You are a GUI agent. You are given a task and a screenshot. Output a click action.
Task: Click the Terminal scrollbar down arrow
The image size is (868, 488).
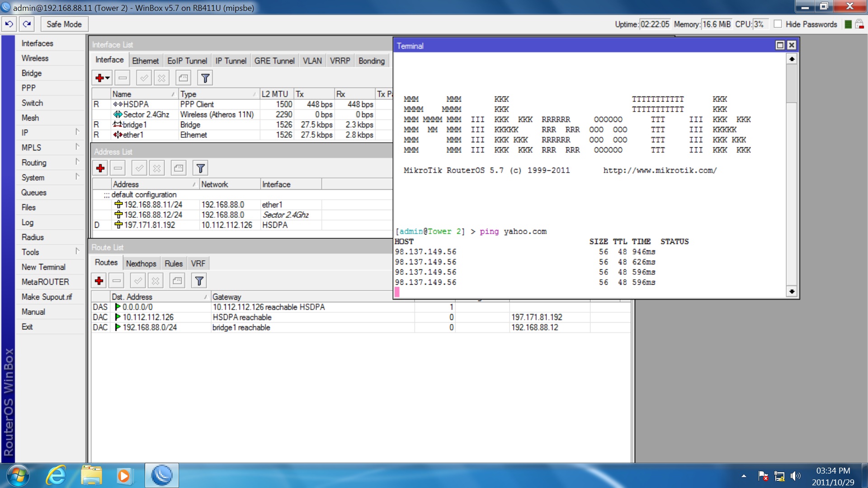pos(792,291)
